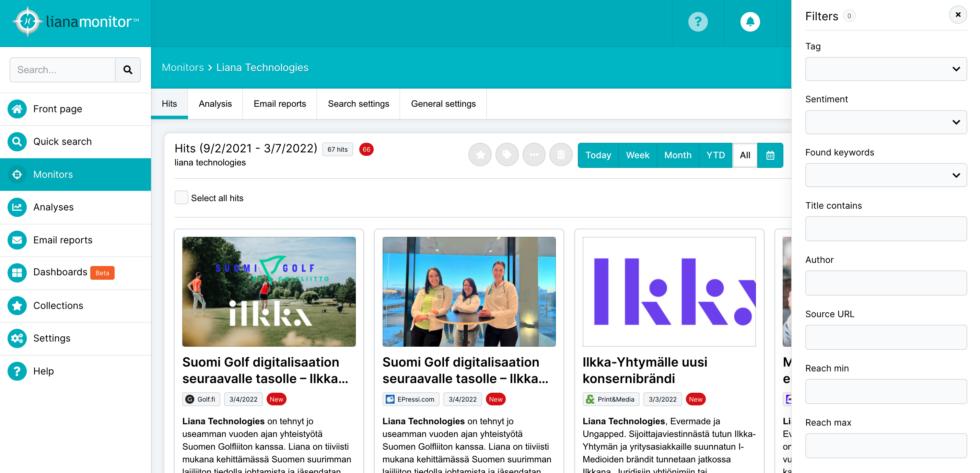Tag selected hits with tag icon
The height and width of the screenshot is (473, 980).
[x=507, y=155]
